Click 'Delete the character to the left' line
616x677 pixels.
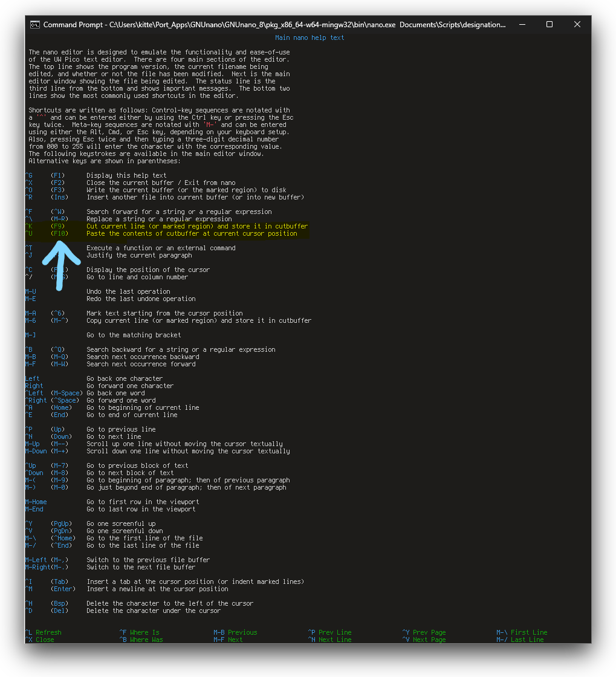pos(170,604)
